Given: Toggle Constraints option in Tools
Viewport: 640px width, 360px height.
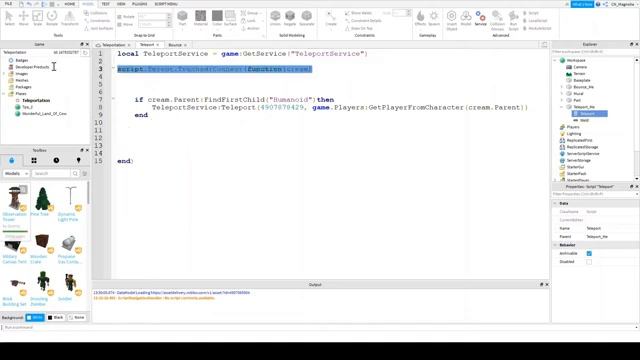Looking at the screenshot, I should click(x=97, y=21).
